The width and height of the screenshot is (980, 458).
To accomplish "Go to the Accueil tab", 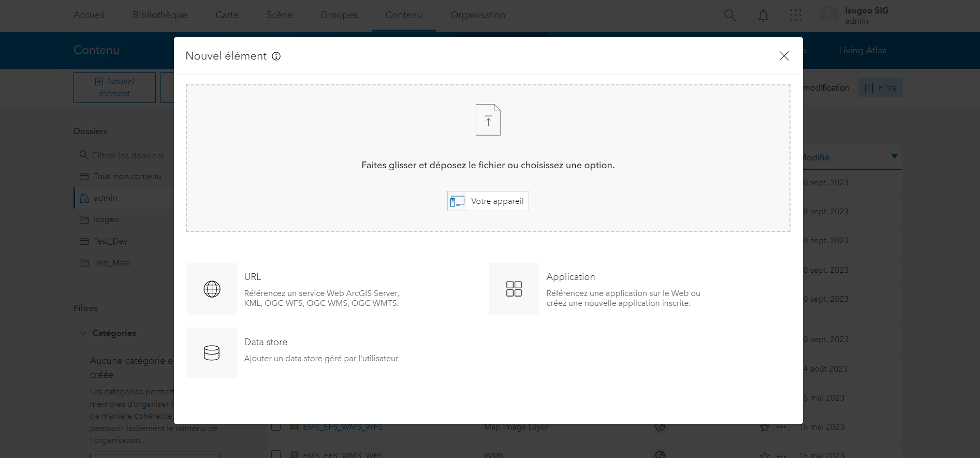I will coord(89,15).
